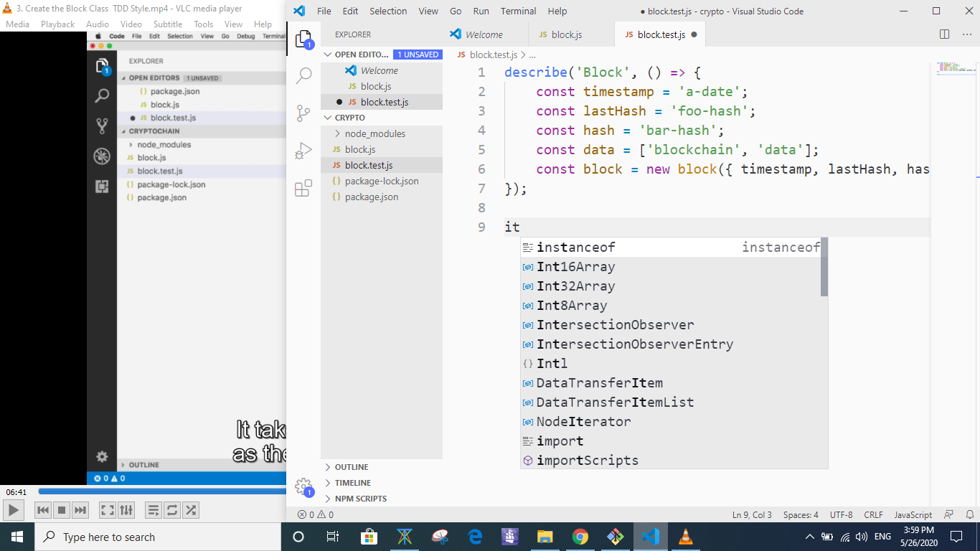The width and height of the screenshot is (980, 551).
Task: Toggle random playback in VLC
Action: 191,510
